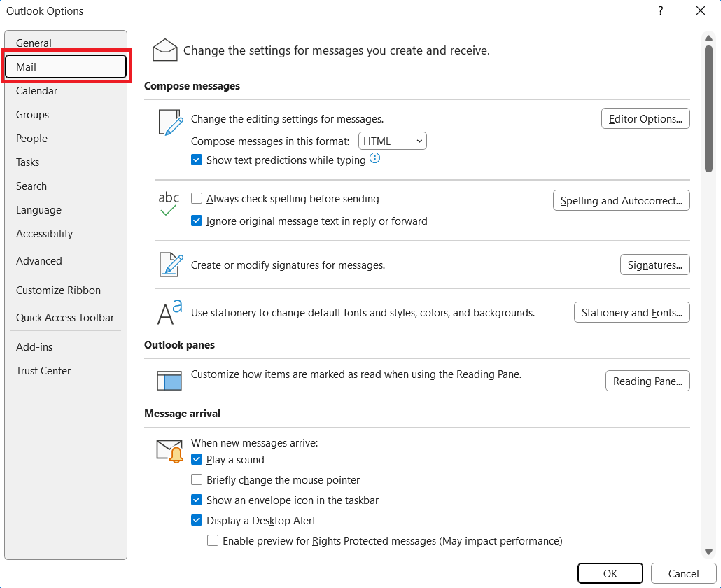The height and width of the screenshot is (588, 721).
Task: Select Customize Ribbon in sidebar
Action: point(66,290)
